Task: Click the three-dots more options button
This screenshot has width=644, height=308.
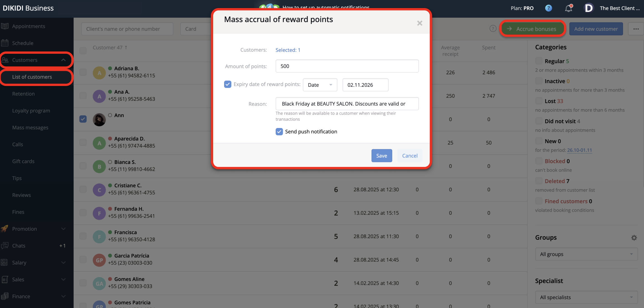Action: click(x=636, y=29)
